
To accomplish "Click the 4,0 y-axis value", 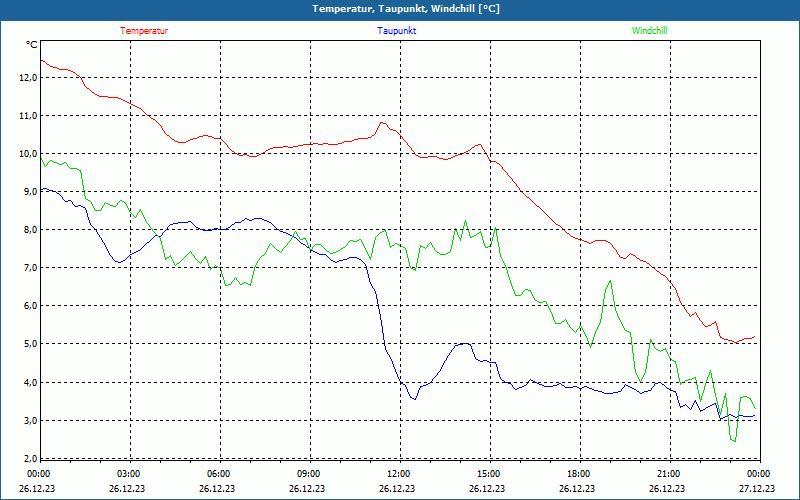I will [x=30, y=382].
